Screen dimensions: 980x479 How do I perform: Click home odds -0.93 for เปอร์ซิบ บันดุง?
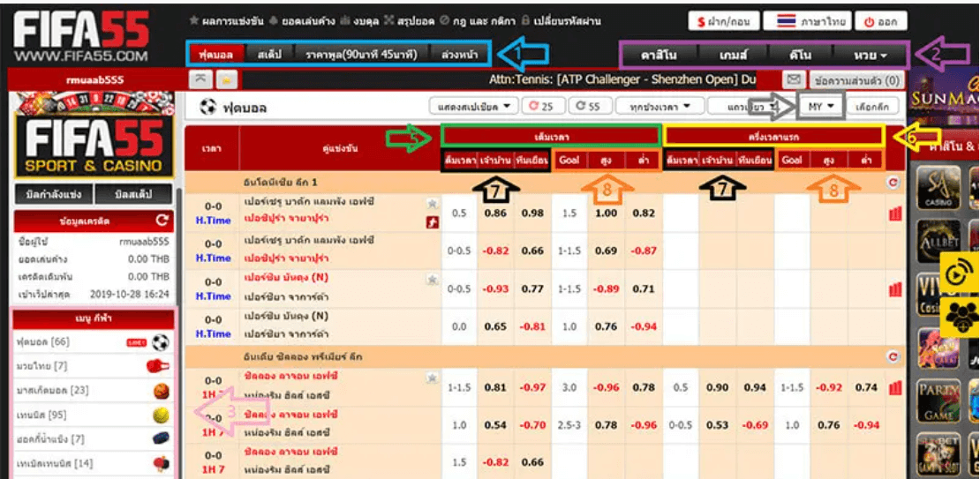click(x=495, y=289)
